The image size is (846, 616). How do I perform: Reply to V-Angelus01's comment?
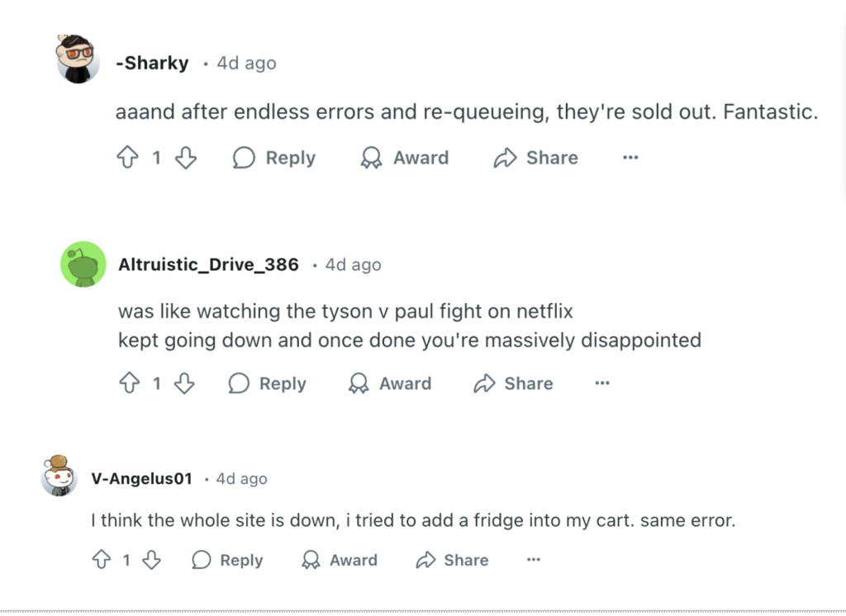point(227,560)
